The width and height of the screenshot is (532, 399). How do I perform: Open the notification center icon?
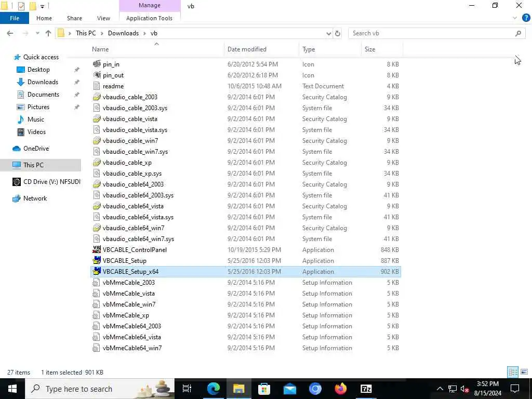click(x=515, y=389)
